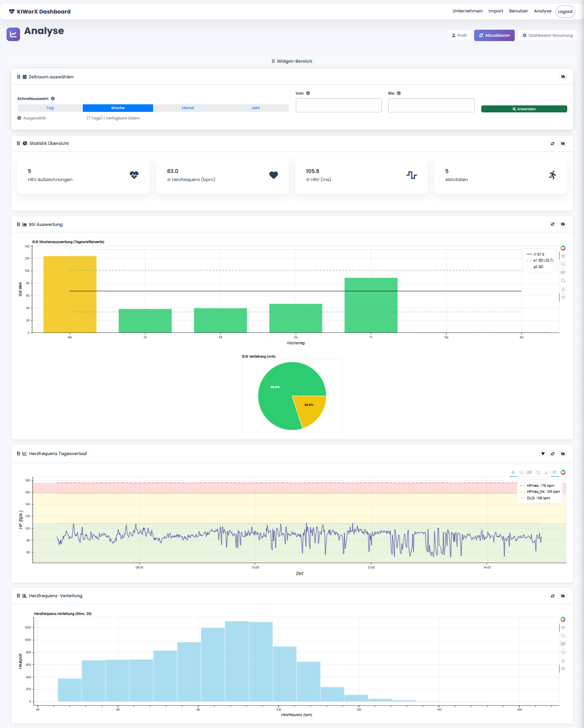This screenshot has height=728, width=584.
Task: Open the Import menu item
Action: click(x=495, y=11)
